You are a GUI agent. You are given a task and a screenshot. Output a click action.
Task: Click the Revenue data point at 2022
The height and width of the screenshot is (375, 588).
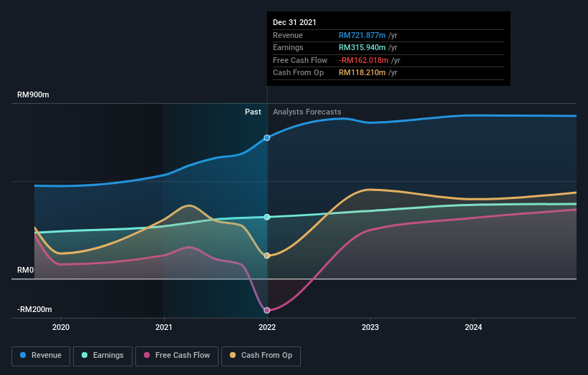pyautogui.click(x=266, y=138)
